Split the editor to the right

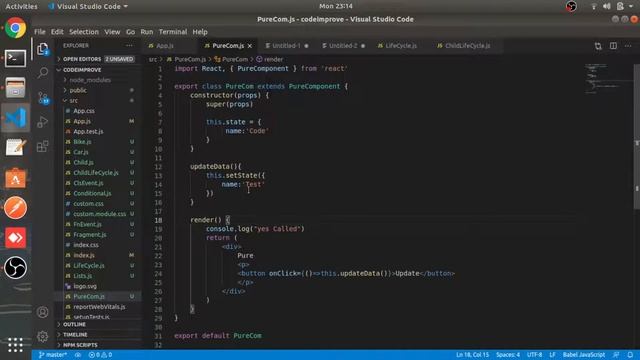click(613, 46)
